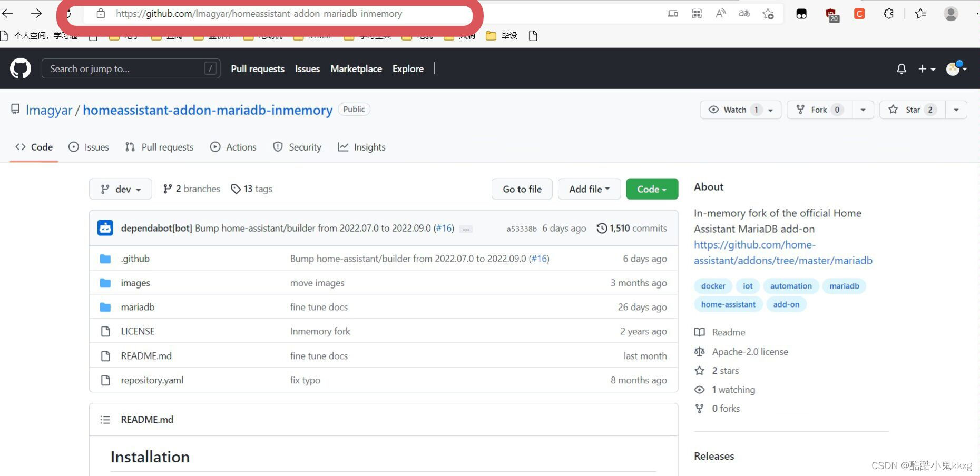Focus the Search or jump to field

[131, 68]
